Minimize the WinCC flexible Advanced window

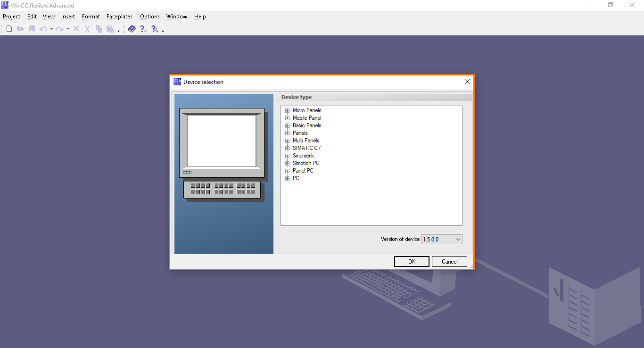(589, 5)
